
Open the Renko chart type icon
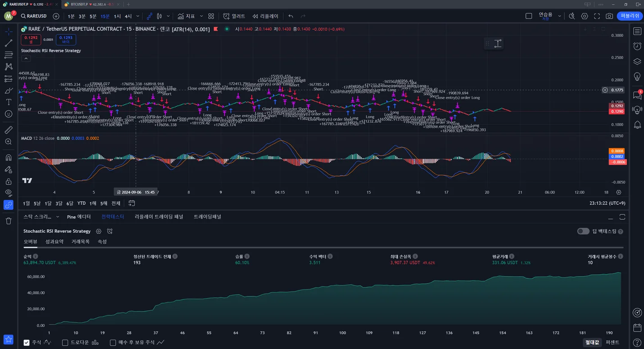point(150,16)
